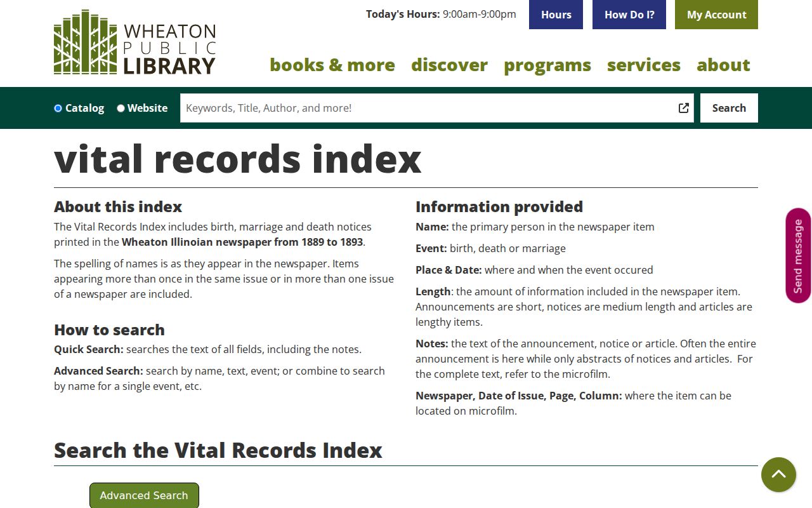Click the scroll-to-top arrow button

778,474
